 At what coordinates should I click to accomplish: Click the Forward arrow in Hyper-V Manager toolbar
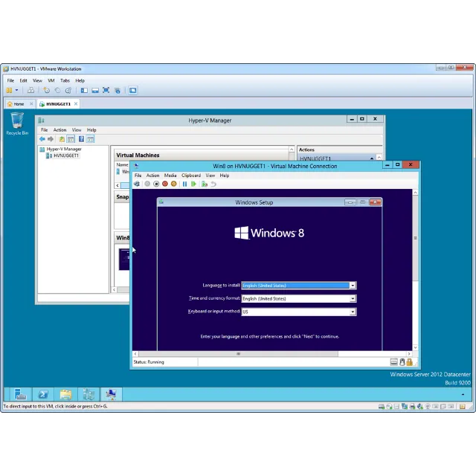point(51,139)
